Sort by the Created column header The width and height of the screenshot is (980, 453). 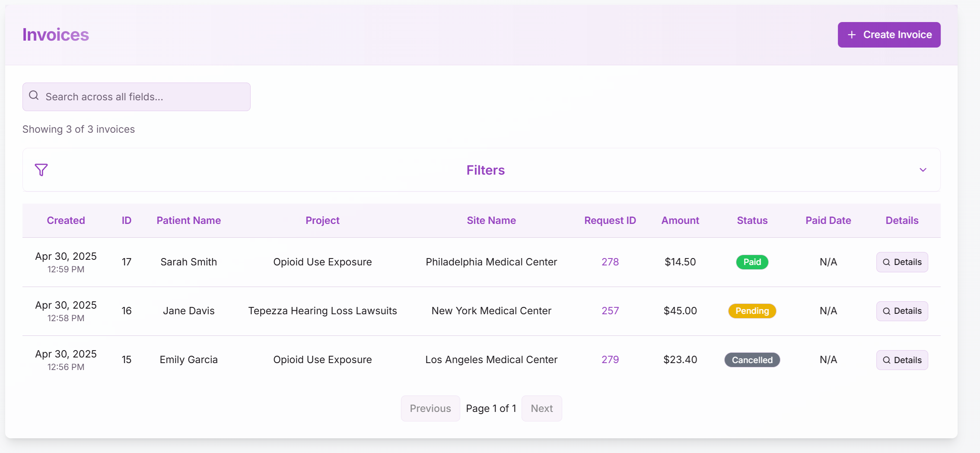point(66,220)
